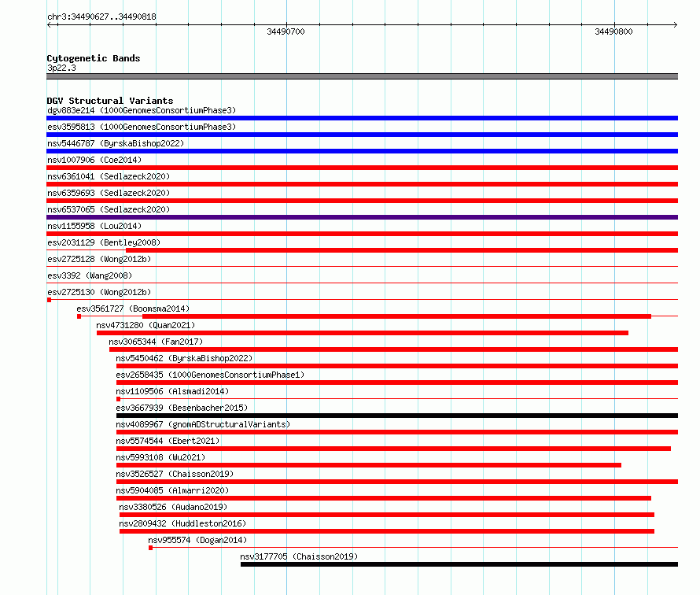
Task: Click the first esv2725128 (Wong2012b) label
Action: [x=99, y=259]
